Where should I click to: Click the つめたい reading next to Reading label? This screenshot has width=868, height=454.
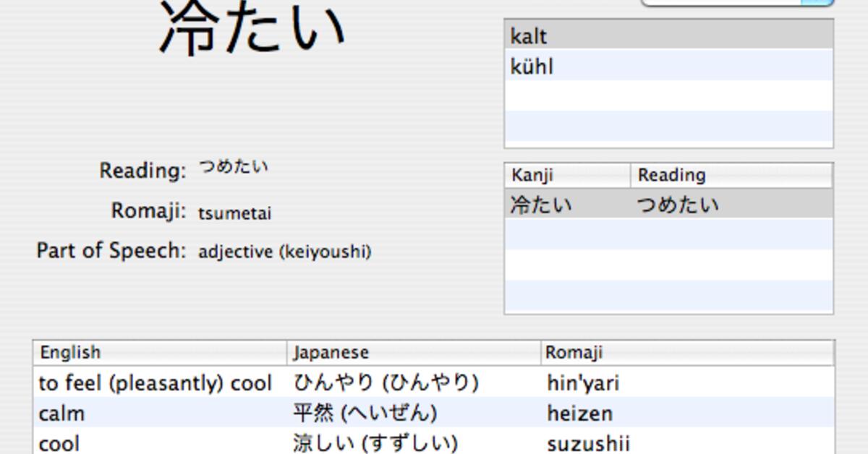coord(233,166)
